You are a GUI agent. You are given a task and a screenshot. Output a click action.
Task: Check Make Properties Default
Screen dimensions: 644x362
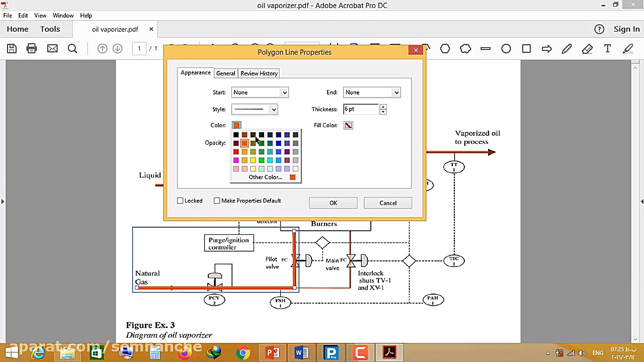click(x=217, y=201)
